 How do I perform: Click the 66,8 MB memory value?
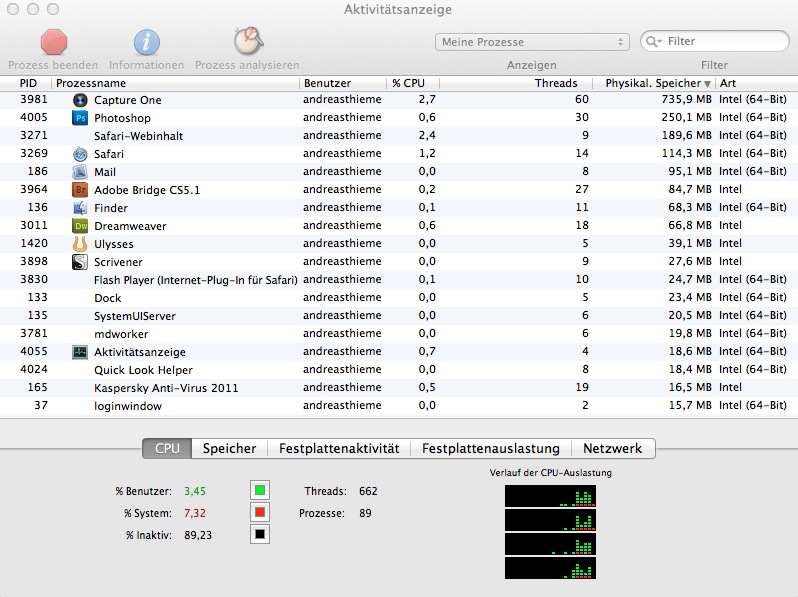690,225
